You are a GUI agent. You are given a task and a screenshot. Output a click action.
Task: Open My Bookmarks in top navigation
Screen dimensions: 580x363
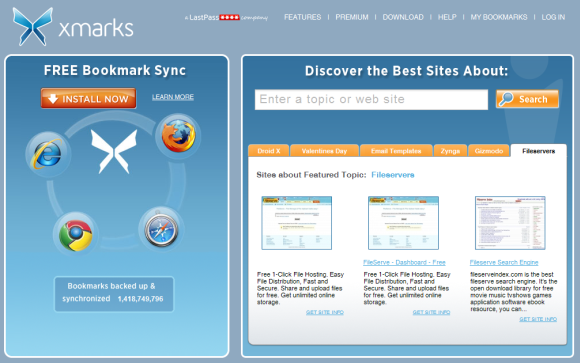coord(499,17)
